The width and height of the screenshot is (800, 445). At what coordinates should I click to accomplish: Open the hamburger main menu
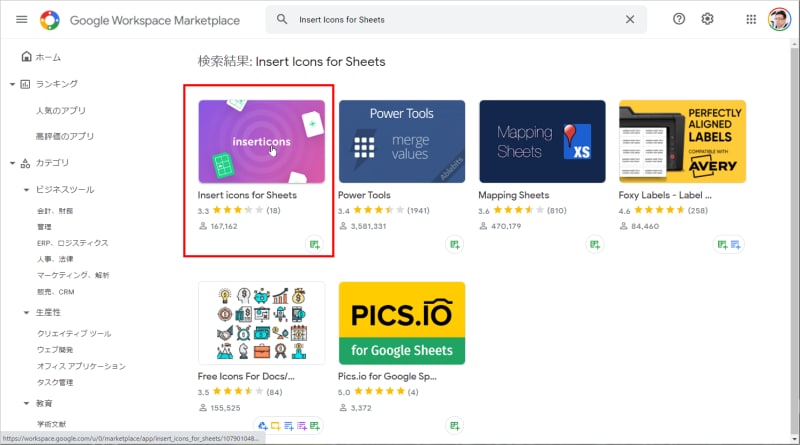[21, 19]
